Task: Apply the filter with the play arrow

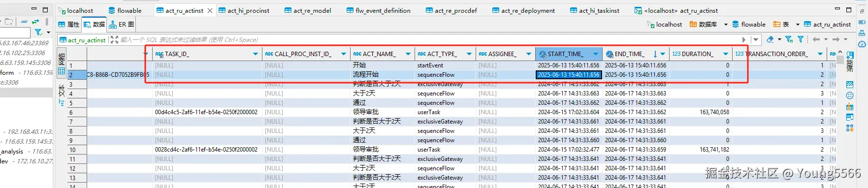Action: tap(743, 40)
